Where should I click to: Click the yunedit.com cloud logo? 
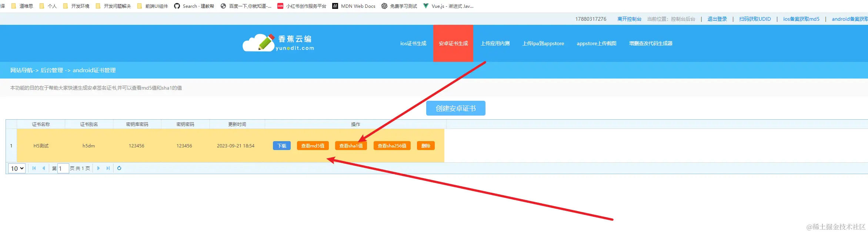pos(278,43)
